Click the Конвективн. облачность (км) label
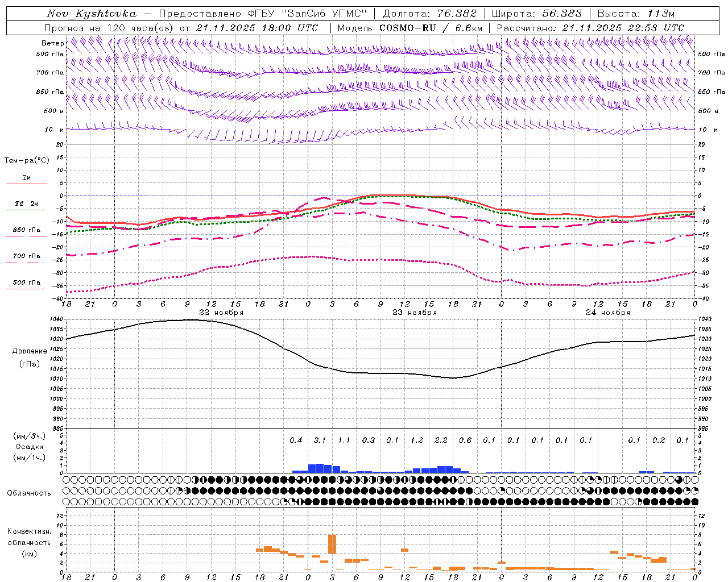The image size is (728, 582). pos(29,542)
